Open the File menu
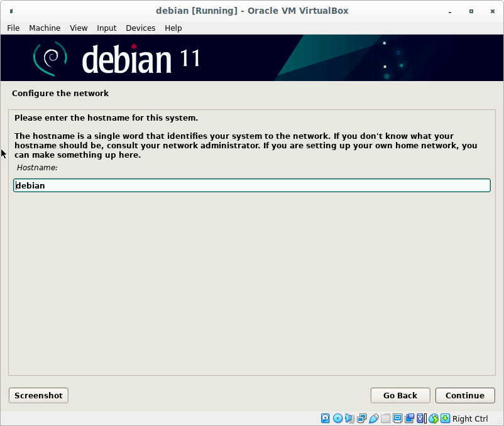504x426 pixels. tap(13, 28)
